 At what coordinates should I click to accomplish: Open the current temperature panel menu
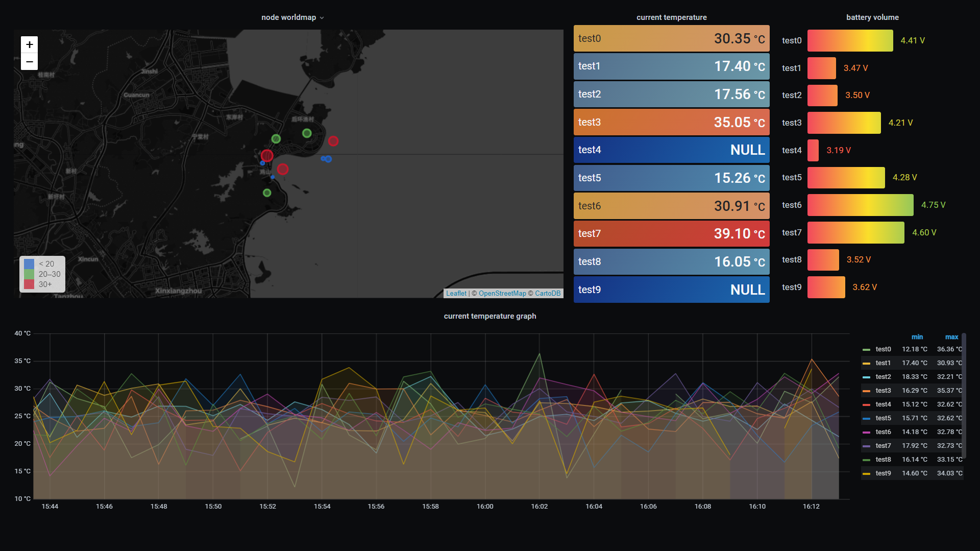coord(671,17)
